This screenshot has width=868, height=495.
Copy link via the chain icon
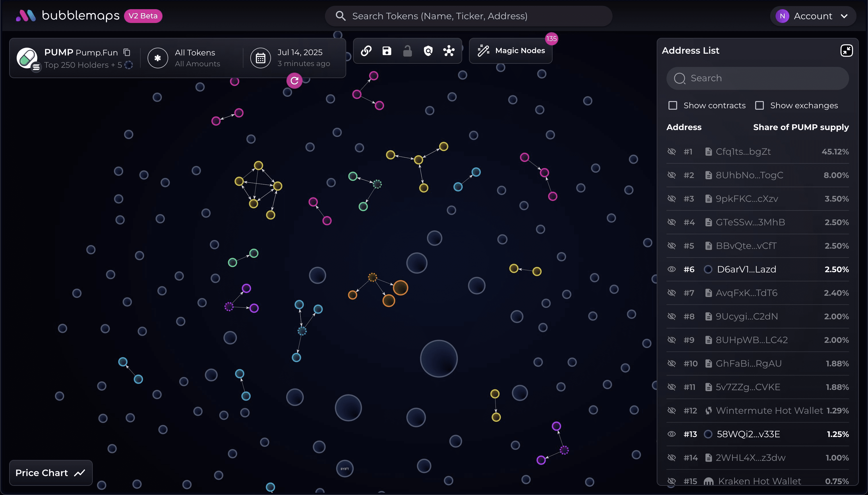[x=366, y=51]
